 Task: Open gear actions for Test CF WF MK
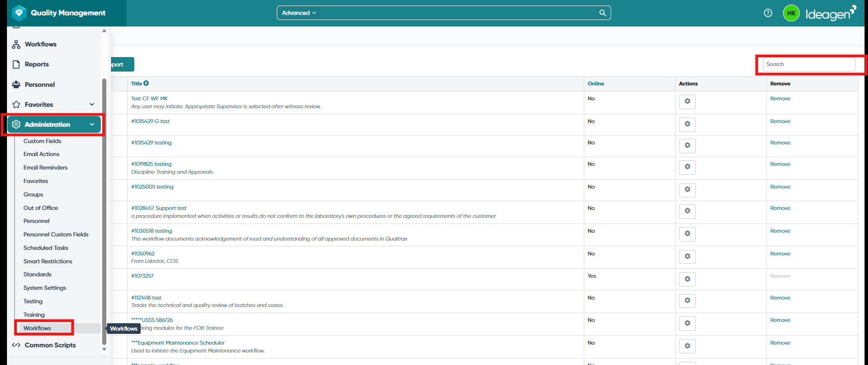[x=687, y=101]
